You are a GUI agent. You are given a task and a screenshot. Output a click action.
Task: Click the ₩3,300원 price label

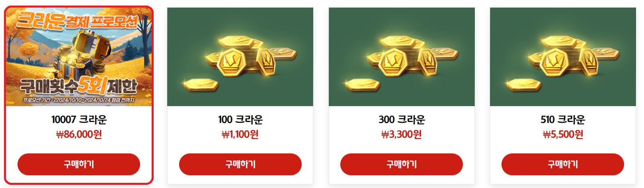[402, 134]
